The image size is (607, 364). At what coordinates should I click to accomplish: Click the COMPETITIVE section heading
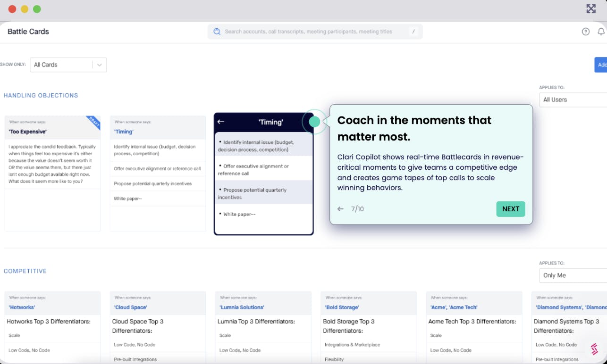coord(25,271)
